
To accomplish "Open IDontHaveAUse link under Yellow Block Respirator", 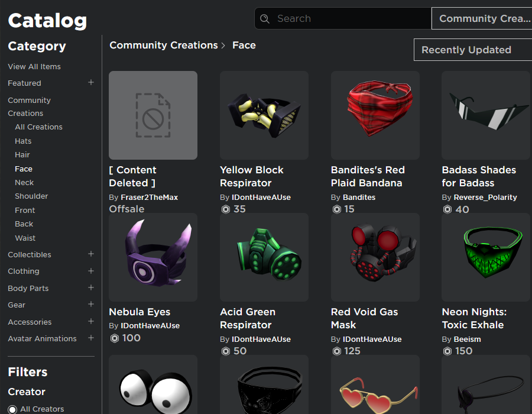I will (261, 197).
